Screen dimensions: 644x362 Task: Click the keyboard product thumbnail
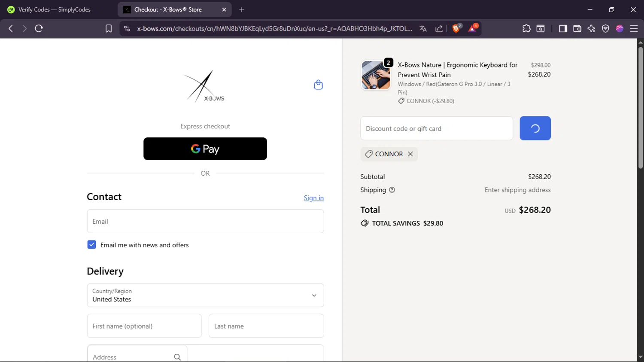(x=376, y=75)
